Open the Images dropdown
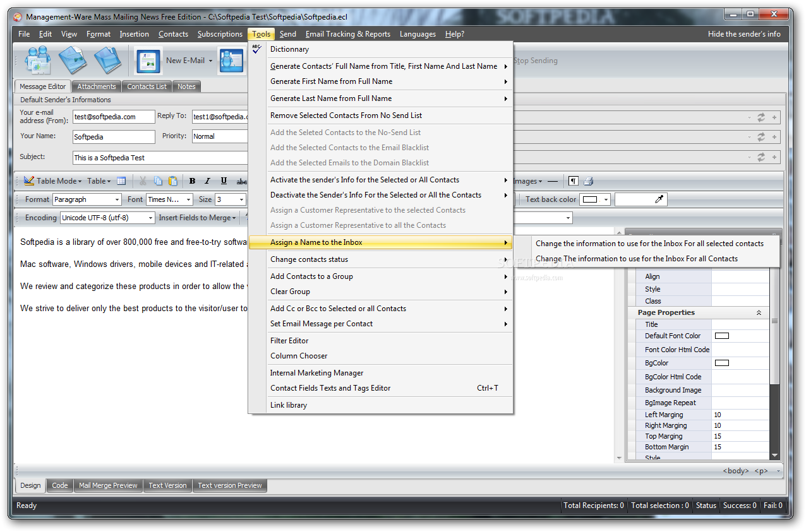Screen dimensions: 806x532 (x=527, y=181)
